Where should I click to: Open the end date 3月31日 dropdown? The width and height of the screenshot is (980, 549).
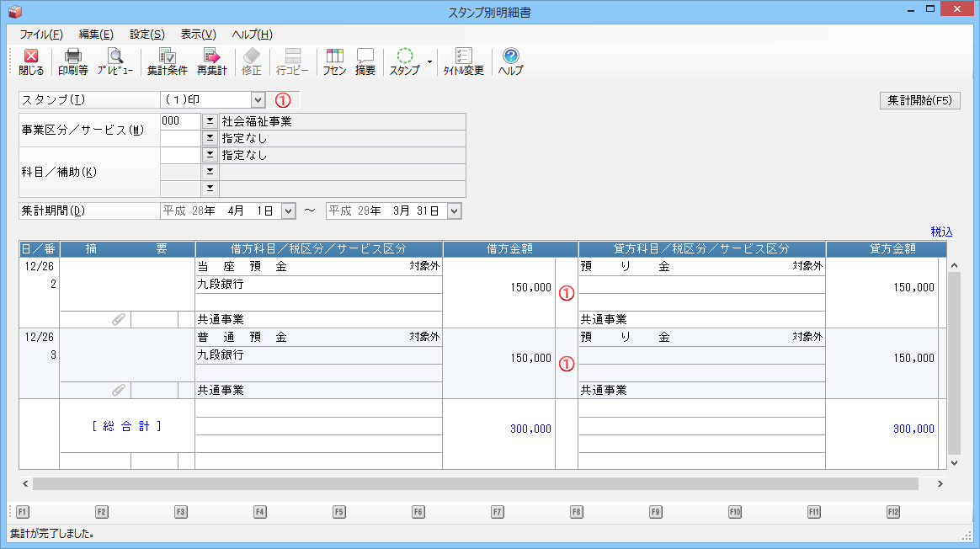[x=455, y=211]
